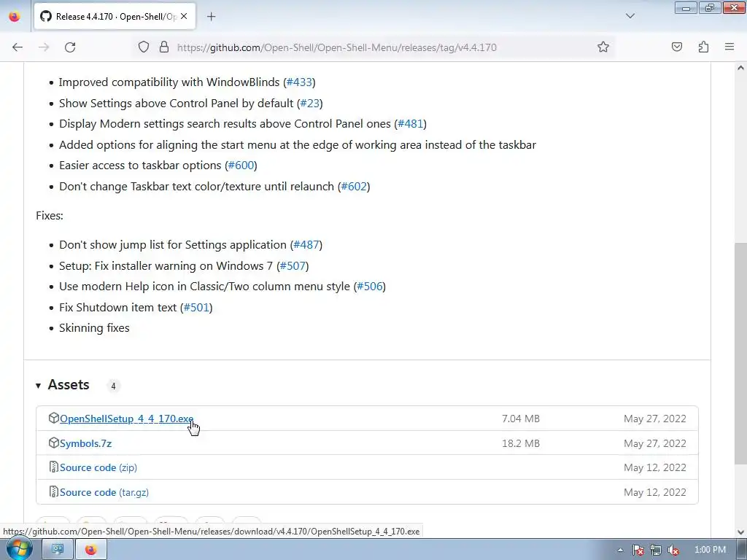Click the 1:00 PM system clock
The height and width of the screenshot is (560, 747).
[x=710, y=550]
